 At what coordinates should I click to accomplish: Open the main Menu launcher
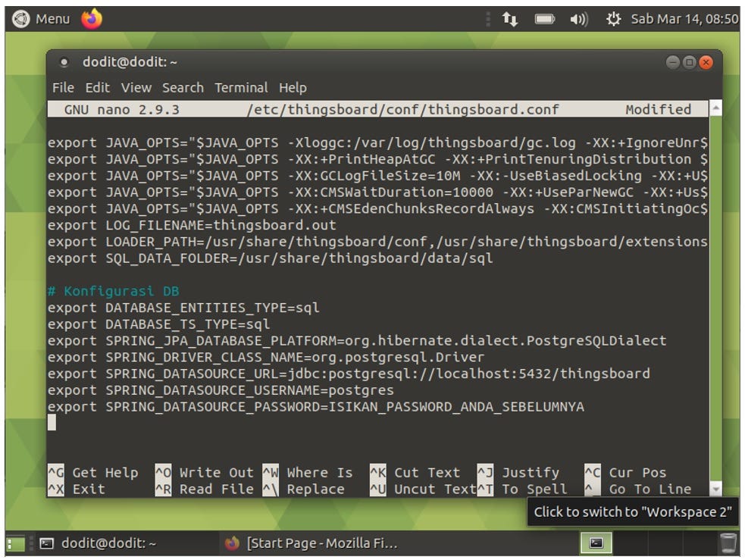pyautogui.click(x=41, y=19)
